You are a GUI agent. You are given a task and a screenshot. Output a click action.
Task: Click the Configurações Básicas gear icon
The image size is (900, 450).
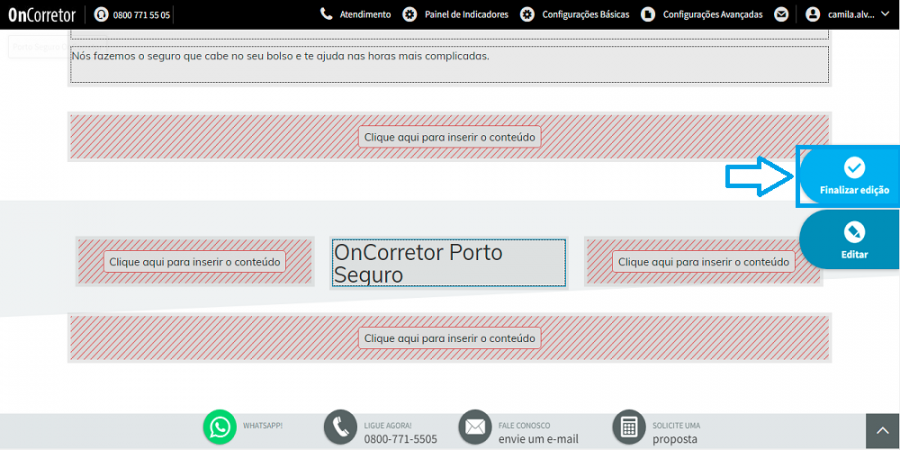[x=527, y=14]
